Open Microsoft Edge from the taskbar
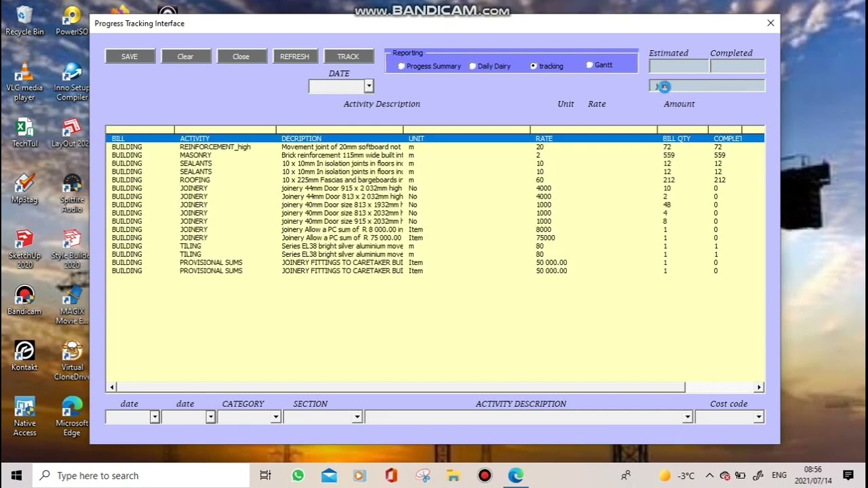Screen dimensions: 868x488 pos(516,475)
